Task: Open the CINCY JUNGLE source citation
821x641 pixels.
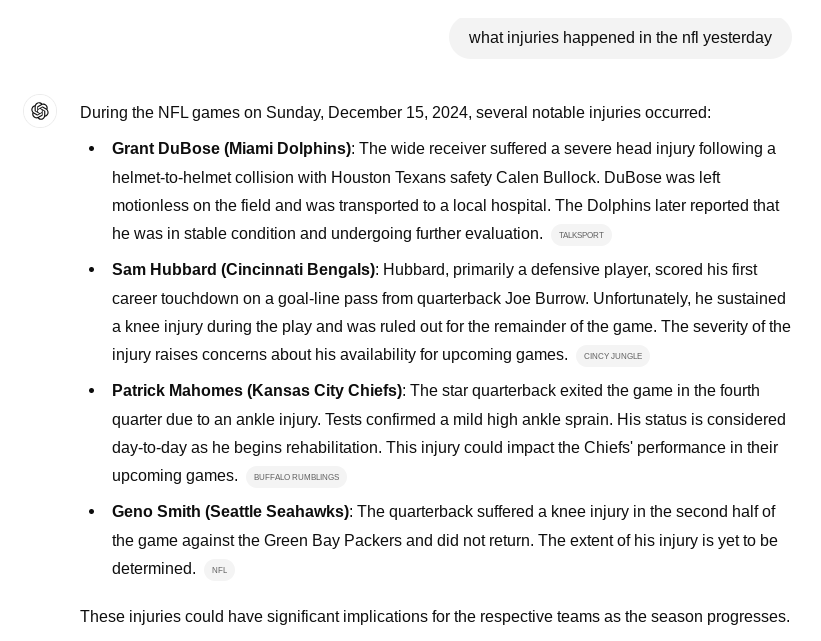Action: pyautogui.click(x=613, y=356)
